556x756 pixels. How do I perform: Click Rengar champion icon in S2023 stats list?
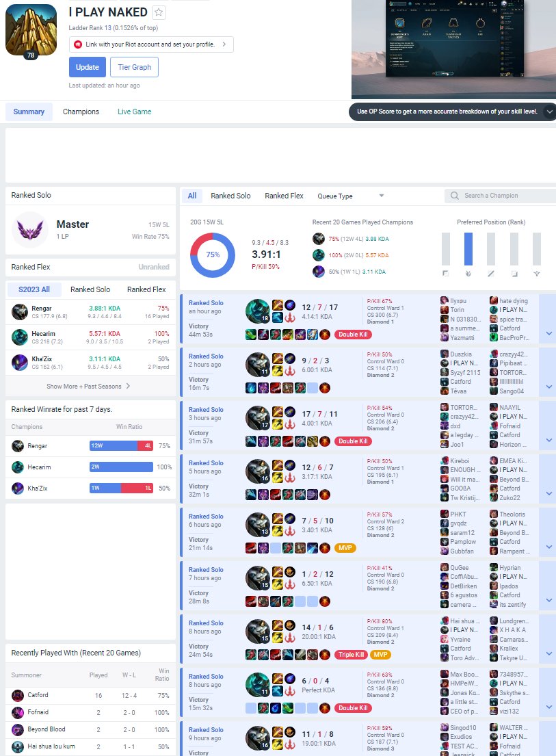point(20,312)
